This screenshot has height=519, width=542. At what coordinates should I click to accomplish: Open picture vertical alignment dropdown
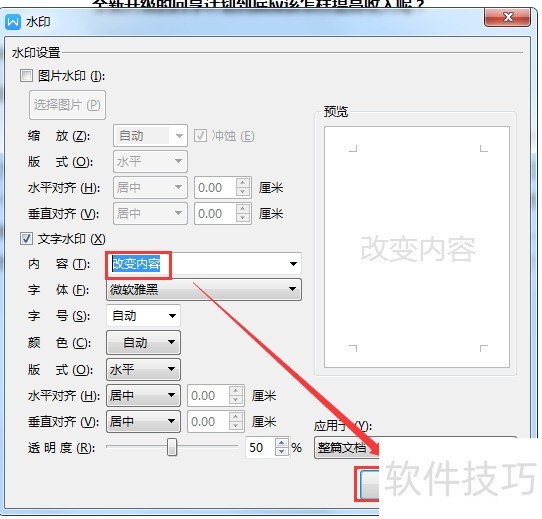150,213
